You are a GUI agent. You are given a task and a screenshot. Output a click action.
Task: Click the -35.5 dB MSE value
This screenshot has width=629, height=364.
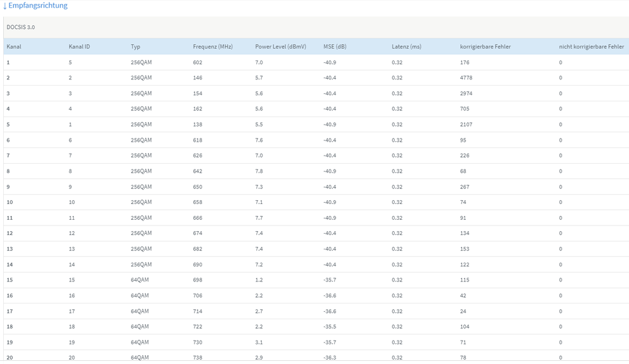coord(329,327)
